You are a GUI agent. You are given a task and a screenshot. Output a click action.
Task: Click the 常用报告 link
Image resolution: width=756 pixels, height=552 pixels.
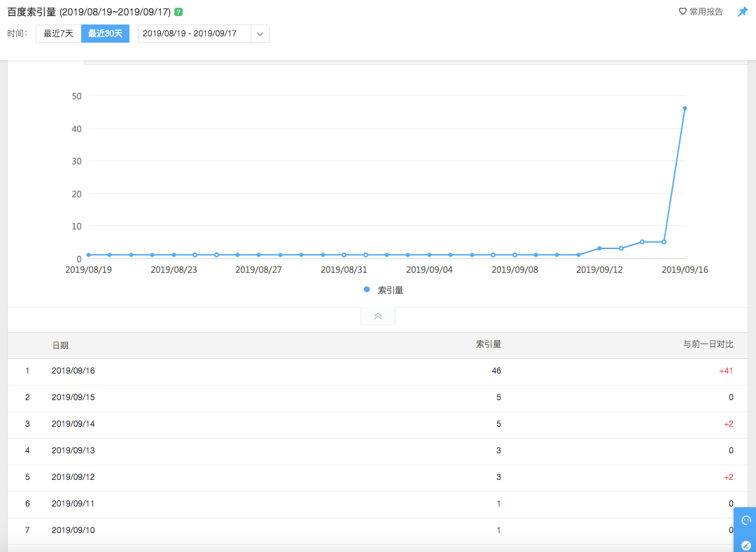706,12
